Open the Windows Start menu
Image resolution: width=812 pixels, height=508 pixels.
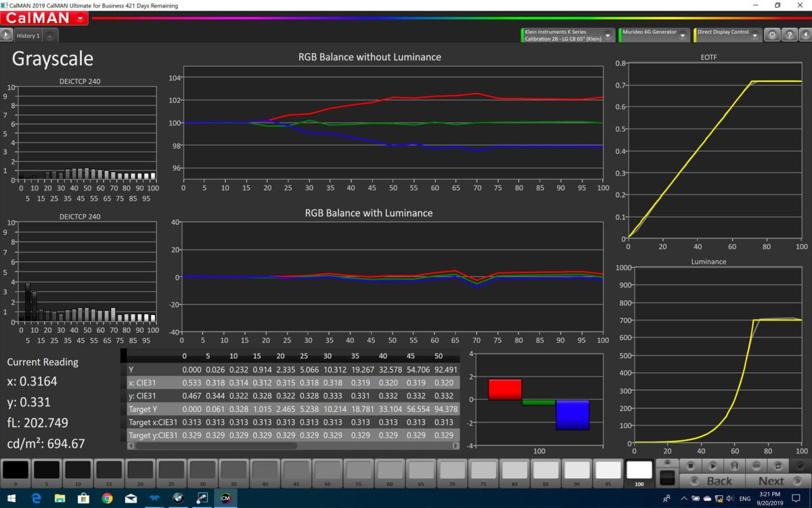[12, 498]
